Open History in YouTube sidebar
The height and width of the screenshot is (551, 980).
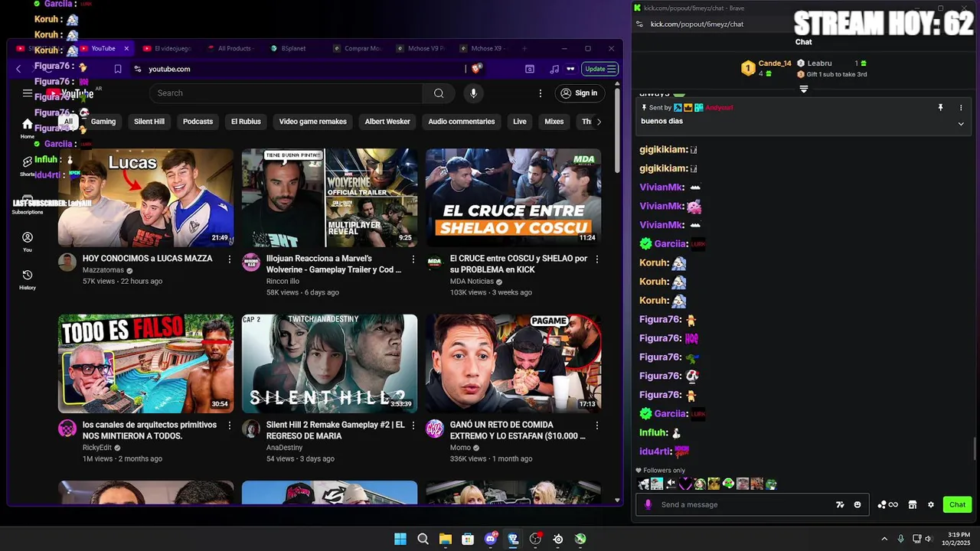pos(28,279)
